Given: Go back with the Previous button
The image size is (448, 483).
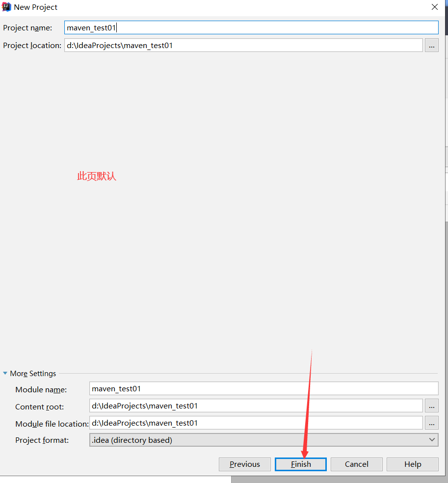Looking at the screenshot, I should tap(245, 464).
